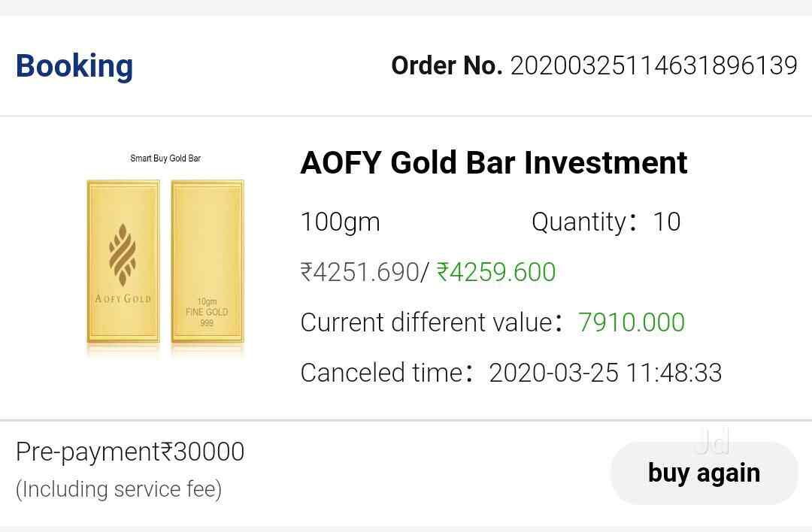Select the order number 20200325114631896139
Screen dimensions: 812x532
653,66
